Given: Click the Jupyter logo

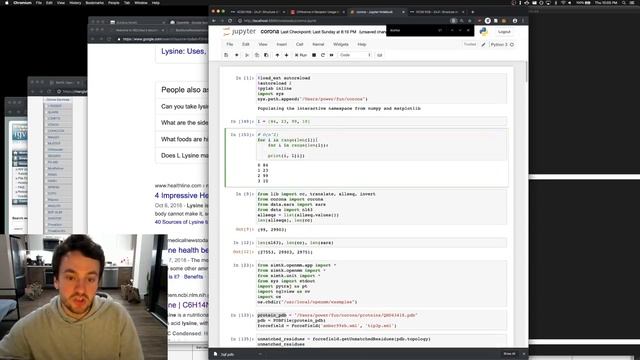Looking at the screenshot, I should coord(240,31).
